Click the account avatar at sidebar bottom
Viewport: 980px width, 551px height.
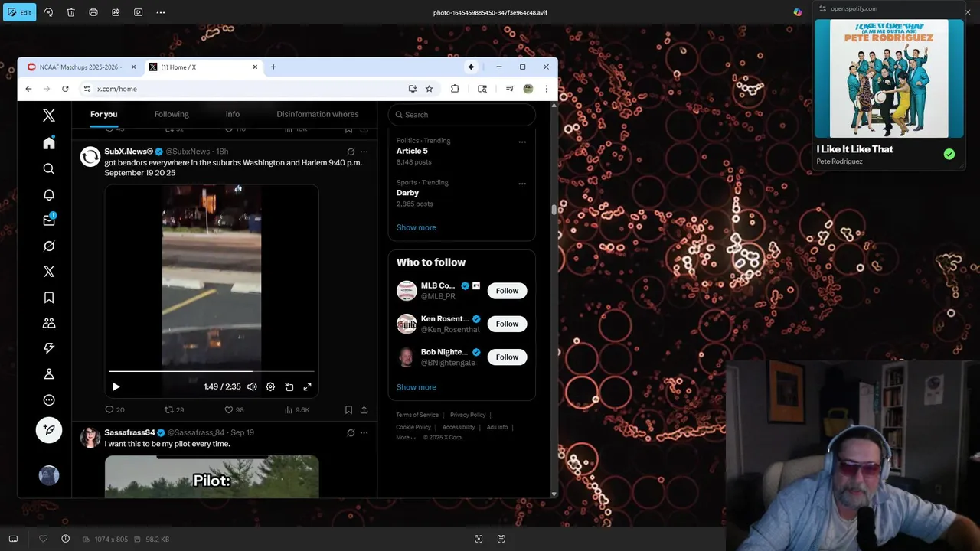(x=49, y=475)
